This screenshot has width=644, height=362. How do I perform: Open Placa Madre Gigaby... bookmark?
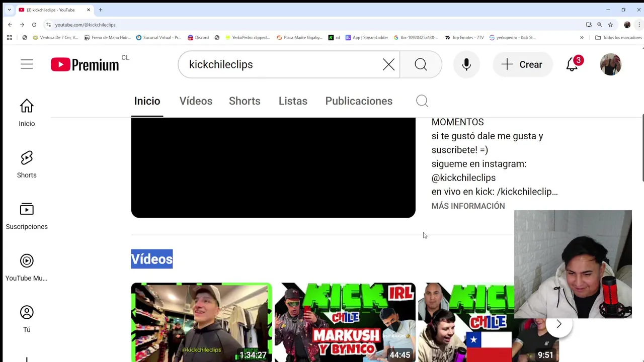(299, 37)
